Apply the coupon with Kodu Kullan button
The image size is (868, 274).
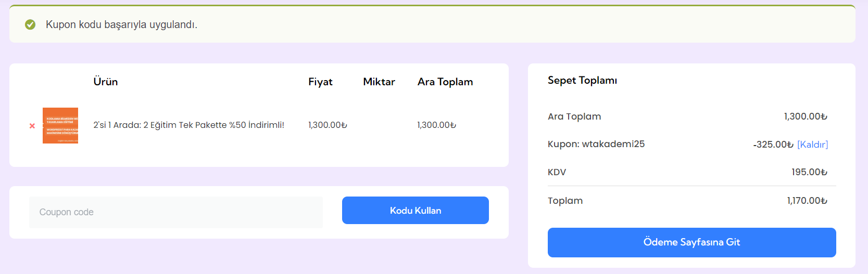click(x=416, y=211)
